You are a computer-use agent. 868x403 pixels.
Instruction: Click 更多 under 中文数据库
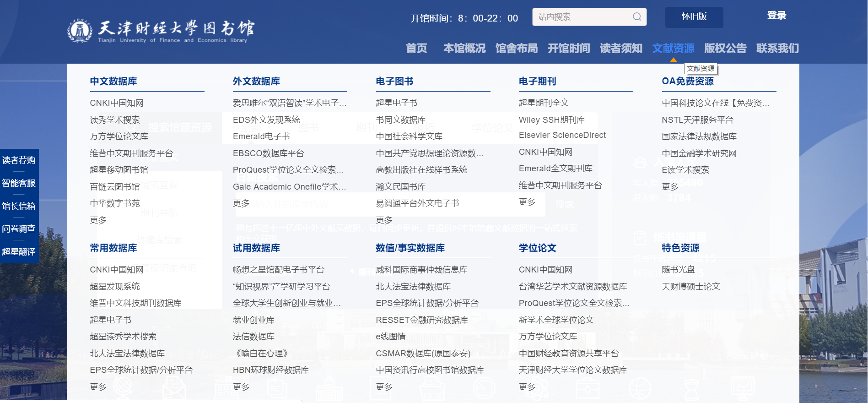click(x=98, y=220)
